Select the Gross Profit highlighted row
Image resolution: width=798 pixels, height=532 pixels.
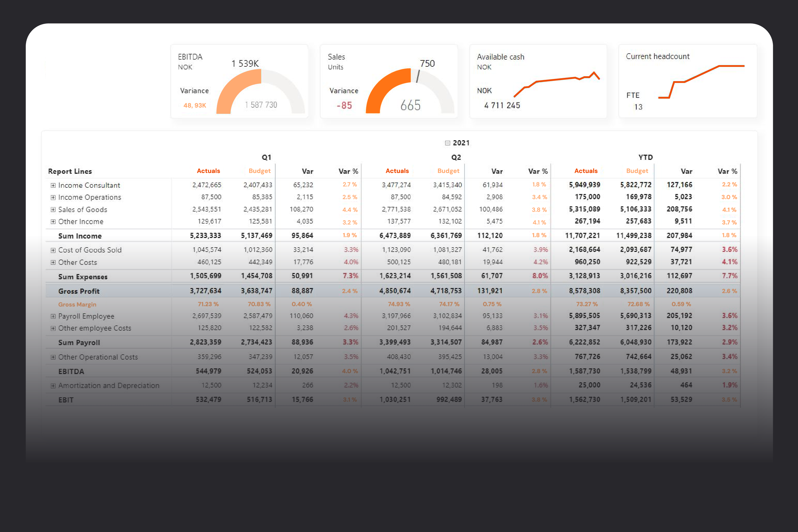[79, 291]
